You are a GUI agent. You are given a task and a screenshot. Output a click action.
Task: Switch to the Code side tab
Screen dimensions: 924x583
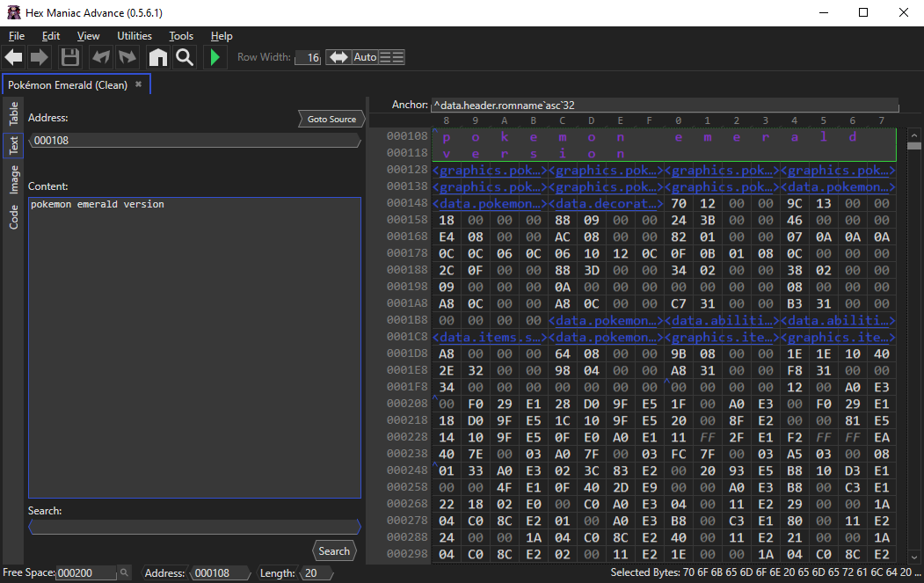(13, 217)
